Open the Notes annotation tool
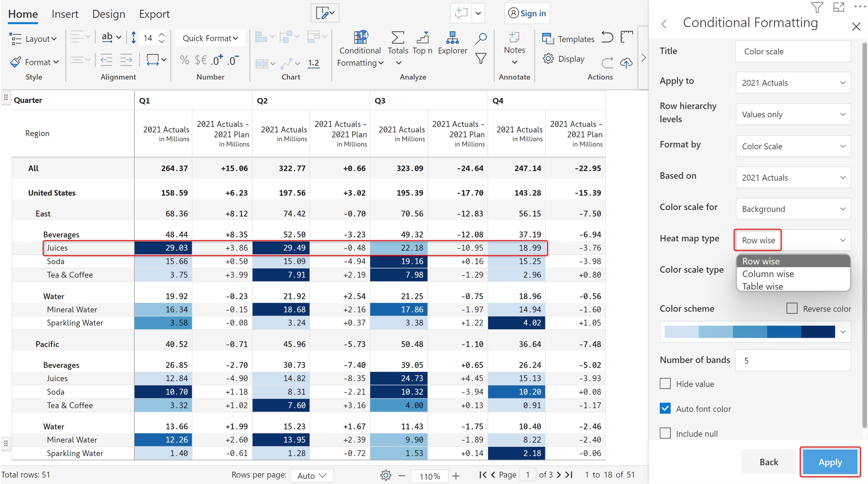This screenshot has width=868, height=484. point(514,38)
